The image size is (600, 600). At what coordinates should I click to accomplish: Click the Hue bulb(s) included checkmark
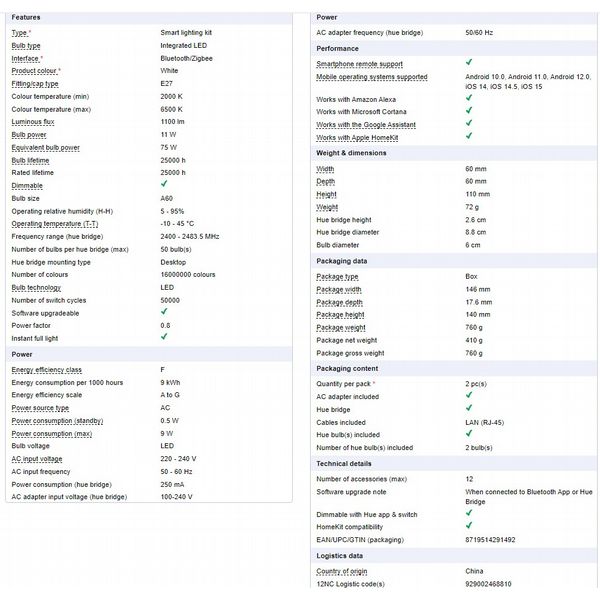tap(469, 435)
